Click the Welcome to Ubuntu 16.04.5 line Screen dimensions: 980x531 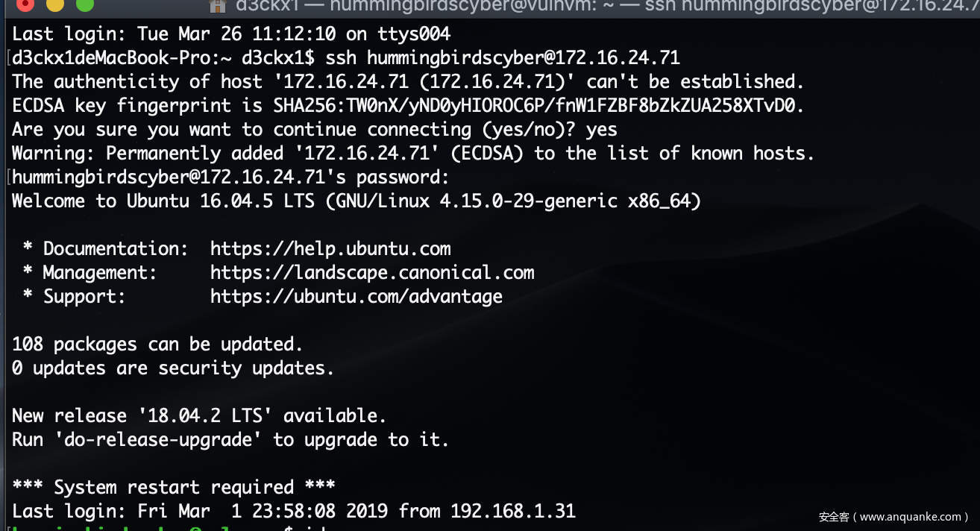pos(356,201)
